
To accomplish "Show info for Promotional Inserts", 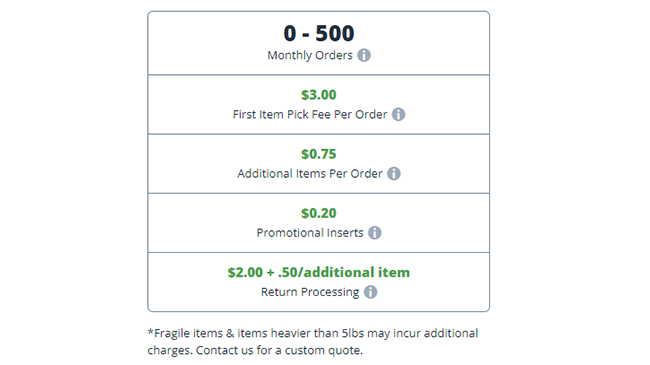I will [375, 233].
